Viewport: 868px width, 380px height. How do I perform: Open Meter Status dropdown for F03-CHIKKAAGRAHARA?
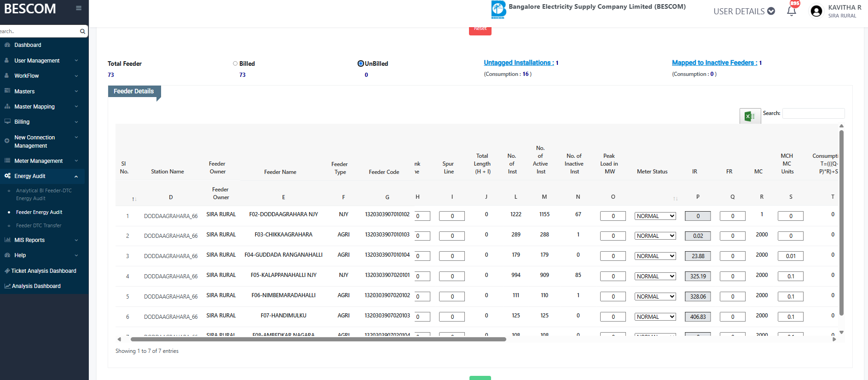pyautogui.click(x=655, y=236)
